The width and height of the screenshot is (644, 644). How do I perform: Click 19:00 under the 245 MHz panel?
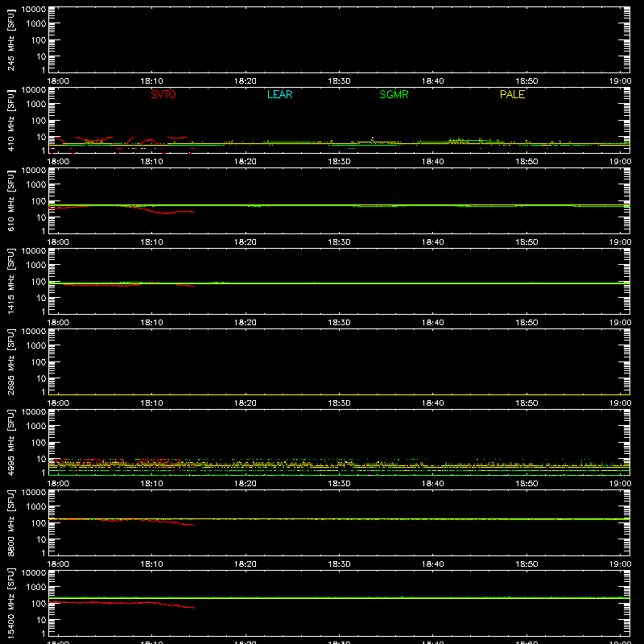pos(620,81)
